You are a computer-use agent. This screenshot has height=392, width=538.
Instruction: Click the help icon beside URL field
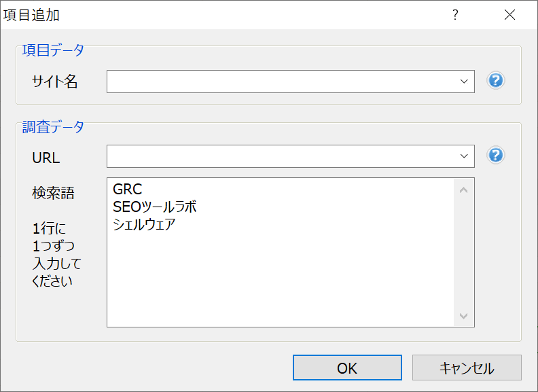click(496, 156)
